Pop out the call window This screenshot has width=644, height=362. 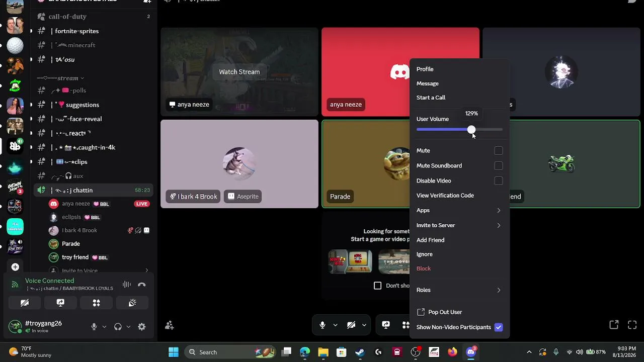[x=614, y=325]
